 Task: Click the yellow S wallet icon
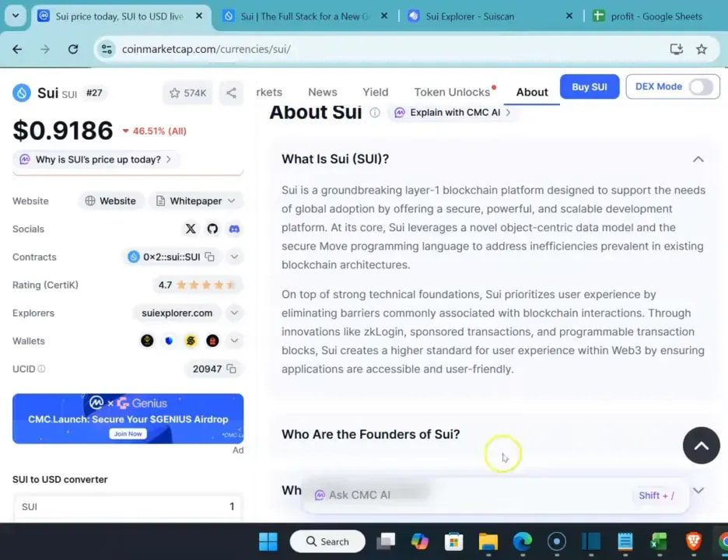(x=191, y=341)
